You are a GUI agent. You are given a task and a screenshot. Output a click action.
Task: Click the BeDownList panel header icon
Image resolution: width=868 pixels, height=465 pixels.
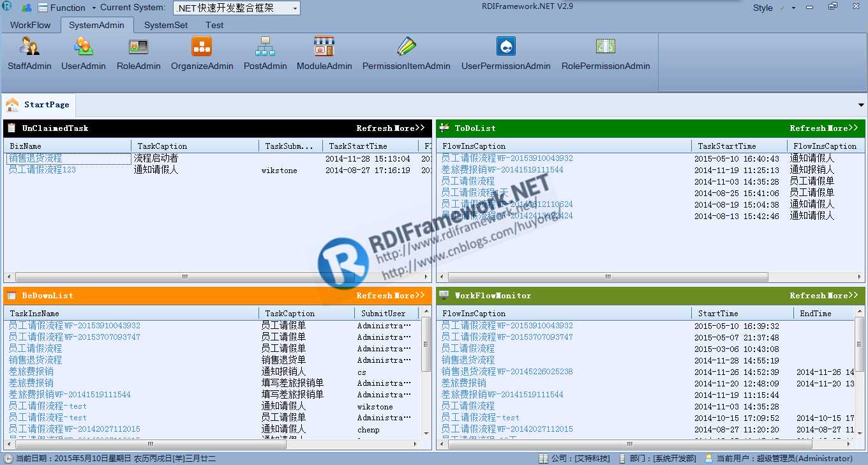coord(11,295)
